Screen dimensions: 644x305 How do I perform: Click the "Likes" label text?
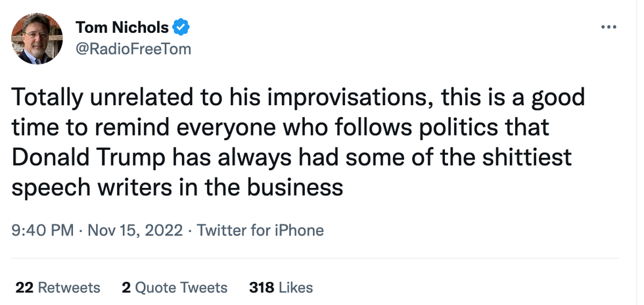point(296,287)
